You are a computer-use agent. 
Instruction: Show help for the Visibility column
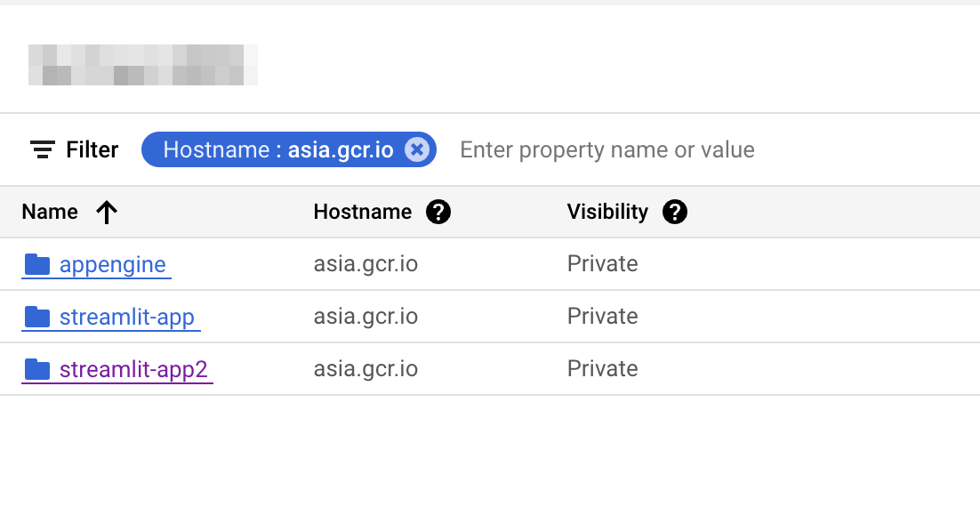tap(675, 212)
